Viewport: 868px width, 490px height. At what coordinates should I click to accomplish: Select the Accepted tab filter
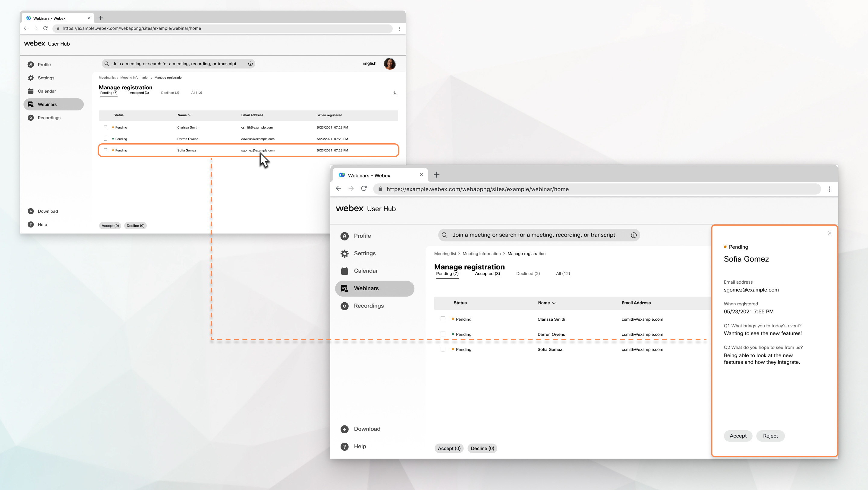(x=487, y=273)
